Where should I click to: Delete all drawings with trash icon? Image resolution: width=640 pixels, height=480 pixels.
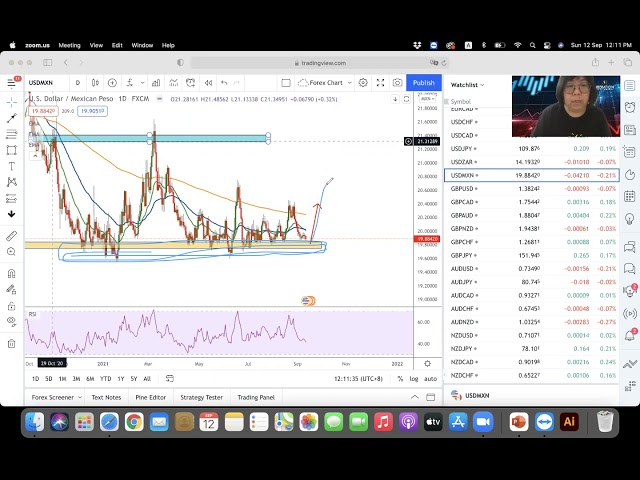[x=12, y=343]
